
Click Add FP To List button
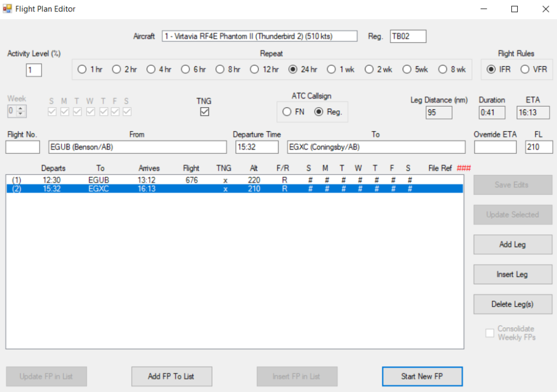tap(171, 376)
